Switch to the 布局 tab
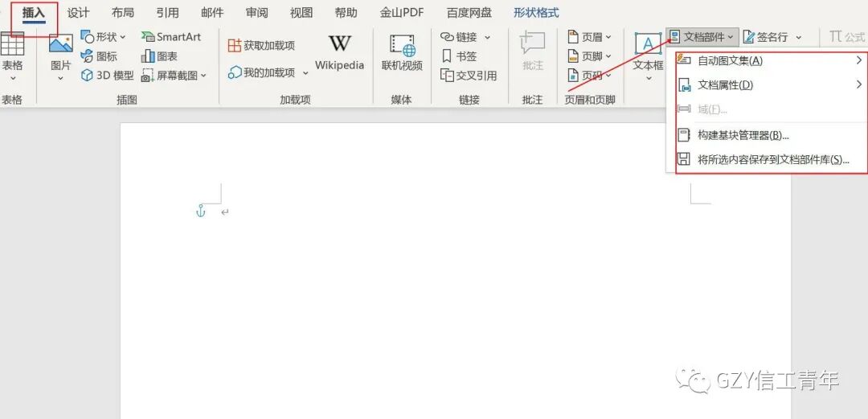The width and height of the screenshot is (868, 419). (122, 13)
